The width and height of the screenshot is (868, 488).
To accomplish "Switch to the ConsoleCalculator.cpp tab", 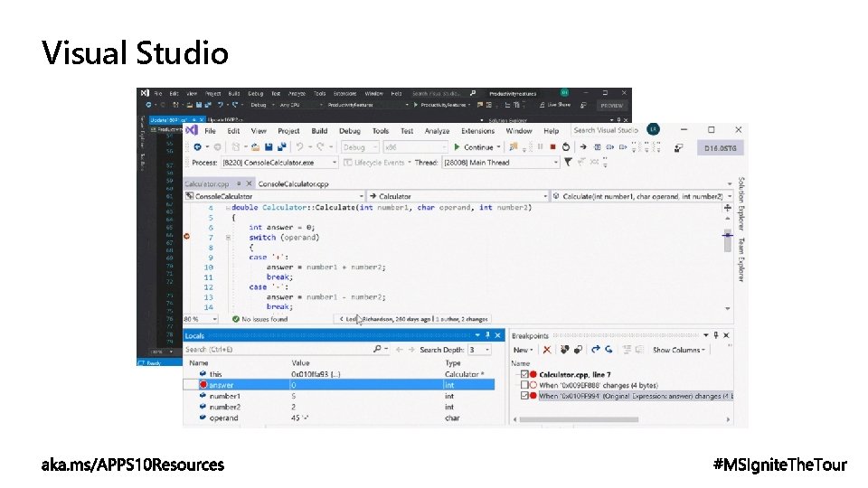I will [x=293, y=183].
